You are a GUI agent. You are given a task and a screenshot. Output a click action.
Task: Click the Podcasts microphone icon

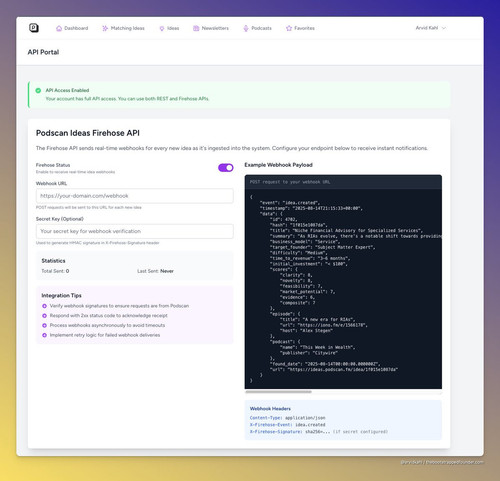point(246,28)
